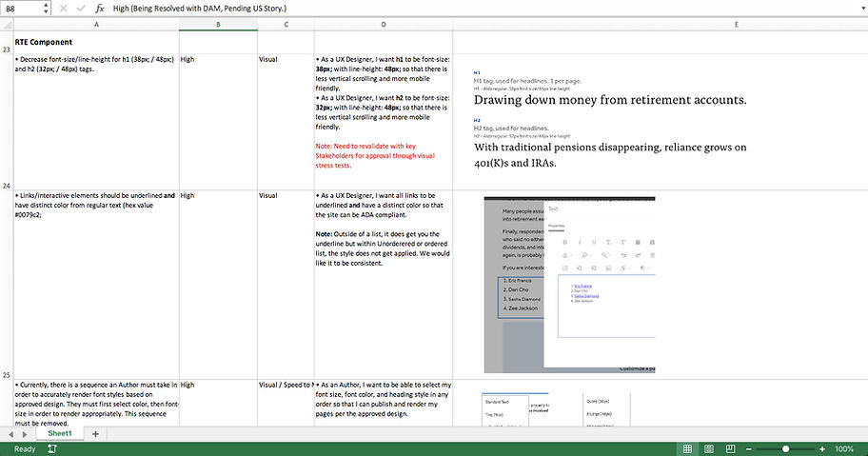
Task: Click the Name Box up/down stepper arrows
Action: [x=46, y=9]
